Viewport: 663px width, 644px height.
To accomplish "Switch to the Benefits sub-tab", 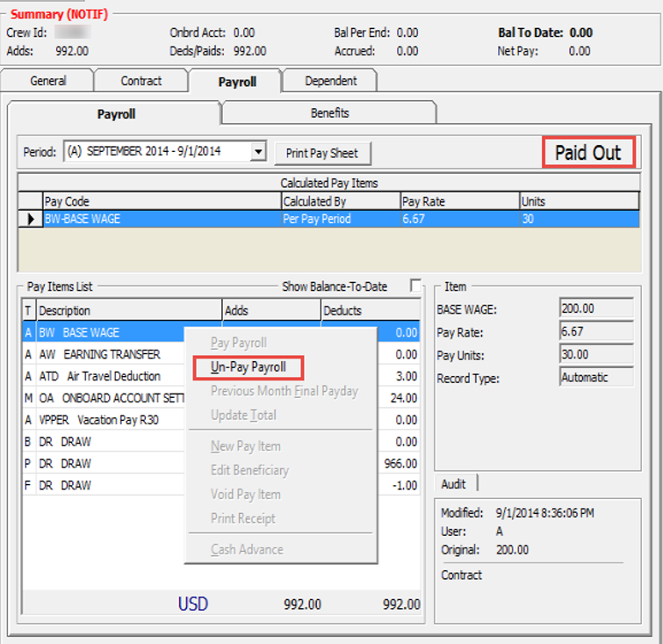I will [330, 113].
